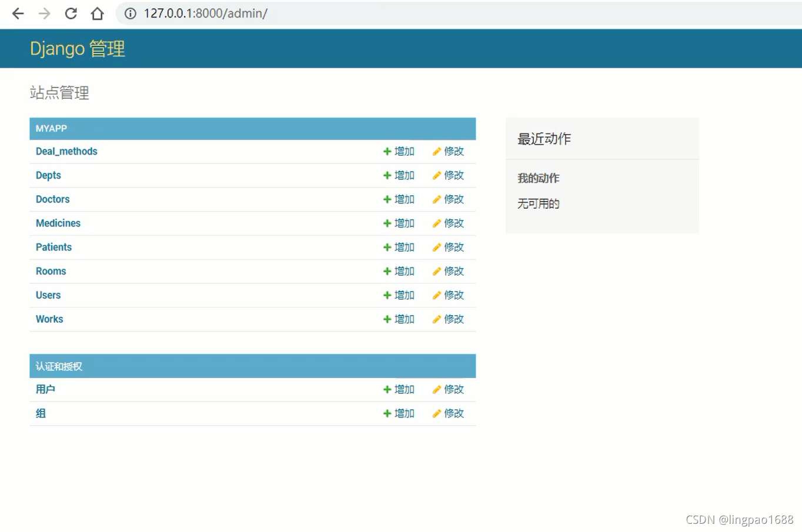802x532 pixels.
Task: Add a new Rooms entry (增加)
Action: pyautogui.click(x=399, y=272)
